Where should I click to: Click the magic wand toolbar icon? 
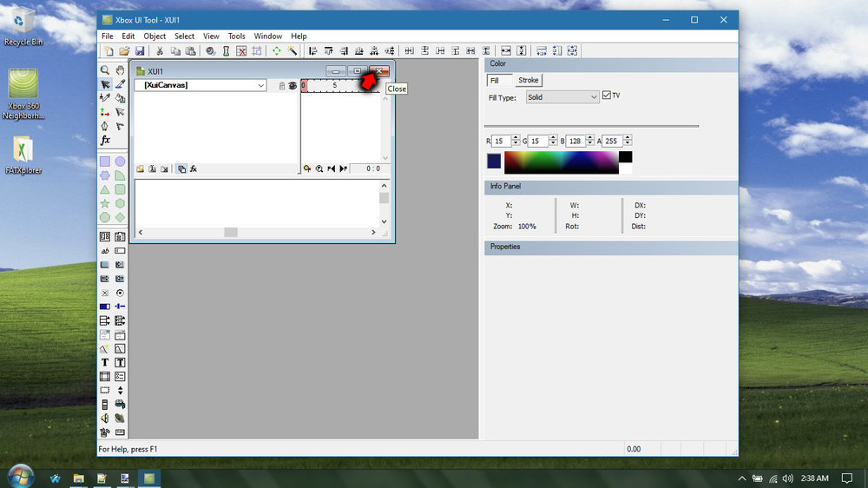292,51
